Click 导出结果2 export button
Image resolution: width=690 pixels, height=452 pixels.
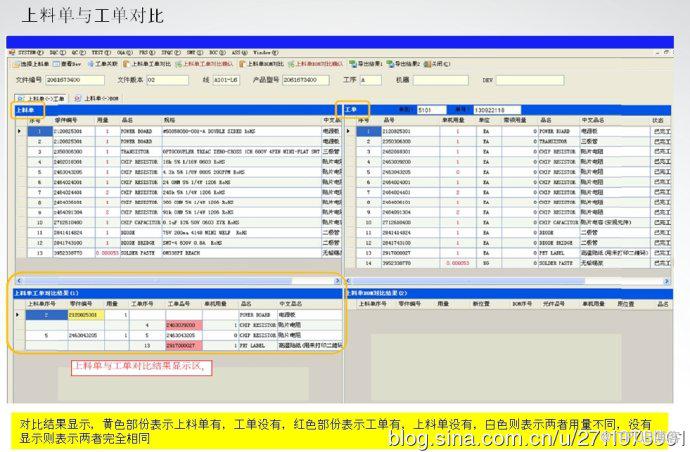coord(403,64)
